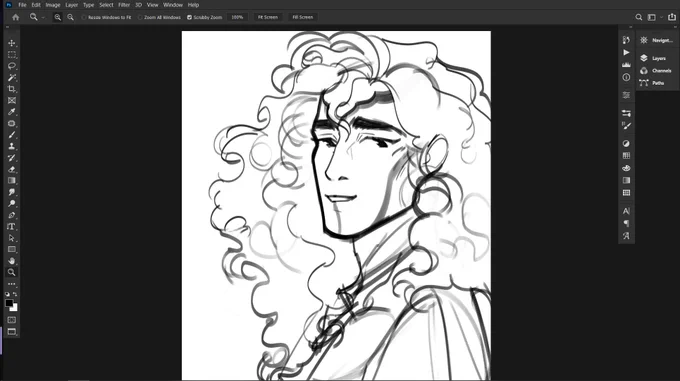Enable Zoom All Windows
This screenshot has width=680, height=381.
click(x=159, y=17)
